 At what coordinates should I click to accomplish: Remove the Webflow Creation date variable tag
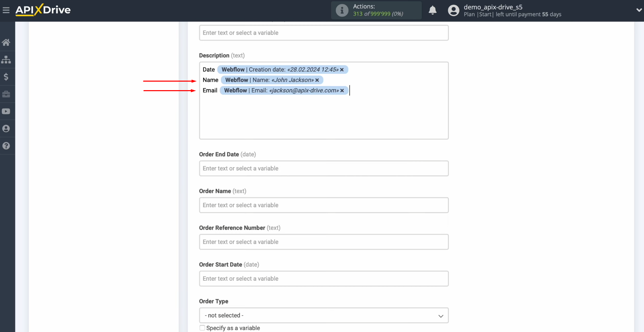[x=342, y=69]
